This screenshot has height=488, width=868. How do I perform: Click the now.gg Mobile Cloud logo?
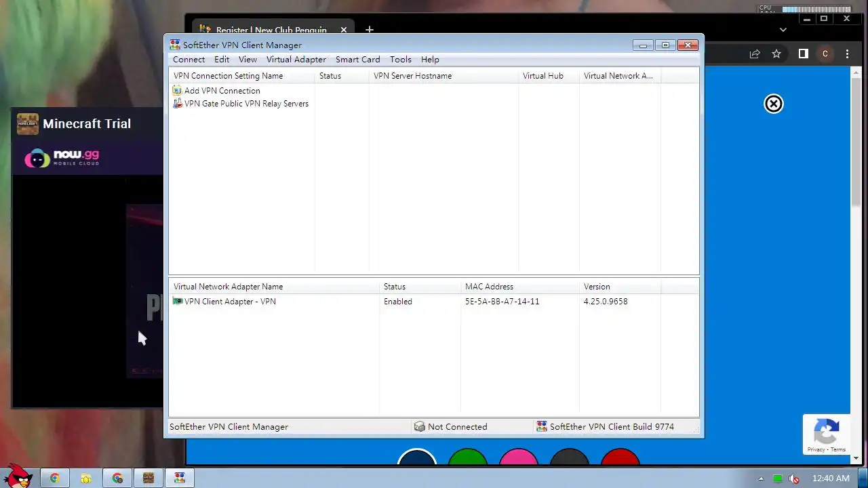click(x=62, y=158)
